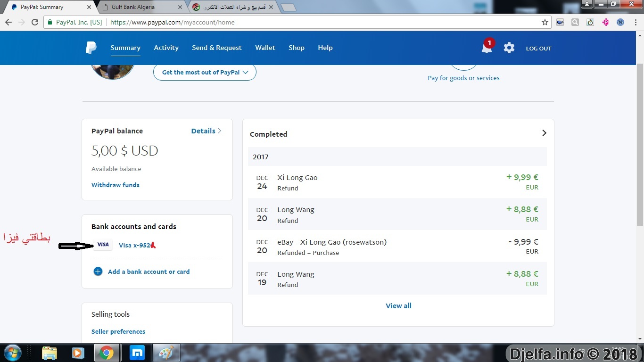Click Add a bank account or card
644x362 pixels.
click(x=149, y=271)
